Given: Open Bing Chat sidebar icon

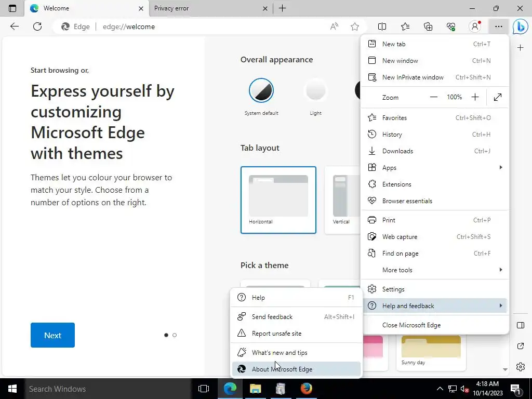Looking at the screenshot, I should pyautogui.click(x=520, y=26).
